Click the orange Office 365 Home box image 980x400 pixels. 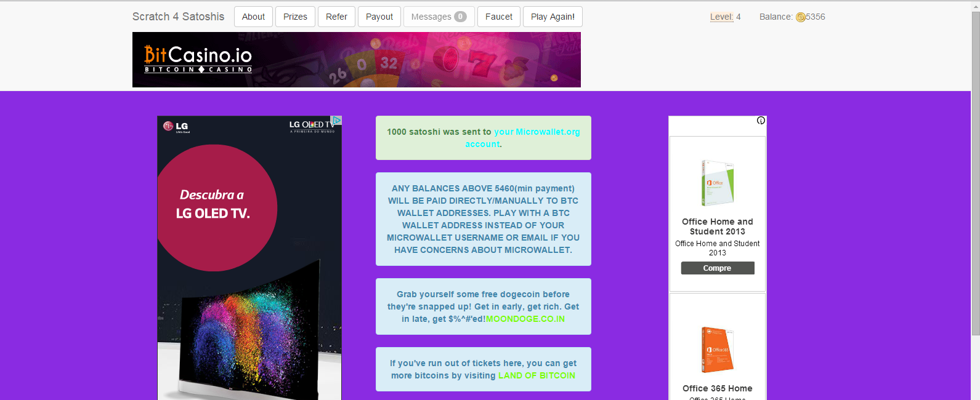pos(718,350)
